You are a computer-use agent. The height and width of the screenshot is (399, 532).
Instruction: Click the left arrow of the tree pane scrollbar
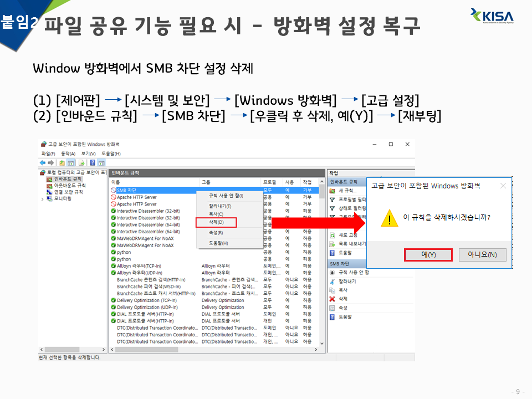[x=42, y=350]
